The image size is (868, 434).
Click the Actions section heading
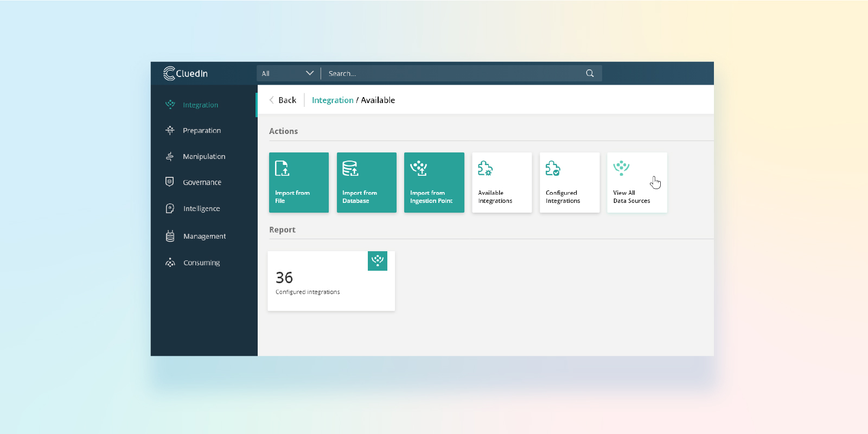point(284,131)
